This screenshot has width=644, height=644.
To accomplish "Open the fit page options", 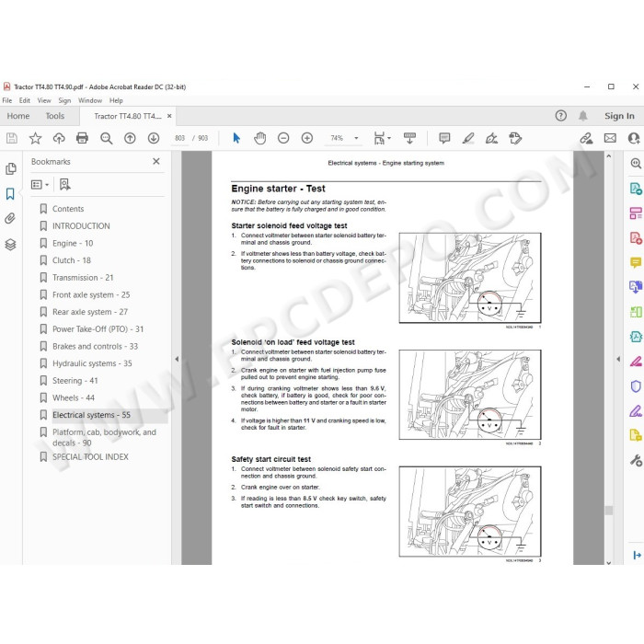I will [382, 138].
